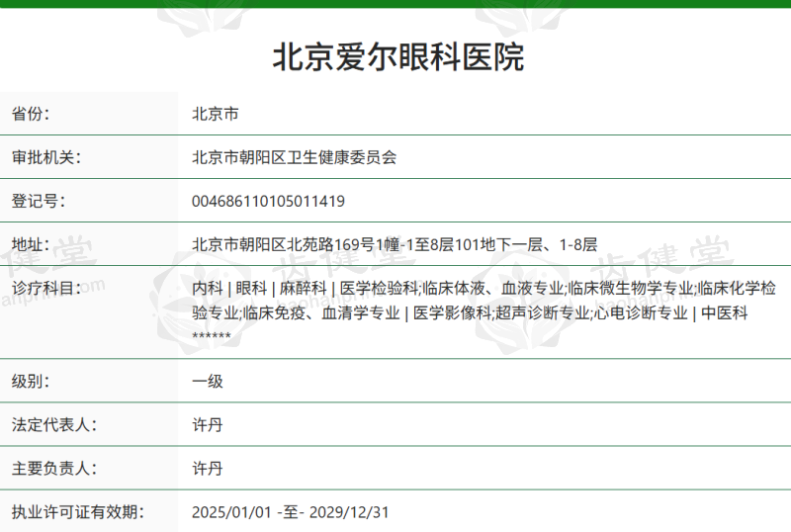
Task: Click the 内科 entry in 诊疗科目 list
Action: [x=206, y=288]
